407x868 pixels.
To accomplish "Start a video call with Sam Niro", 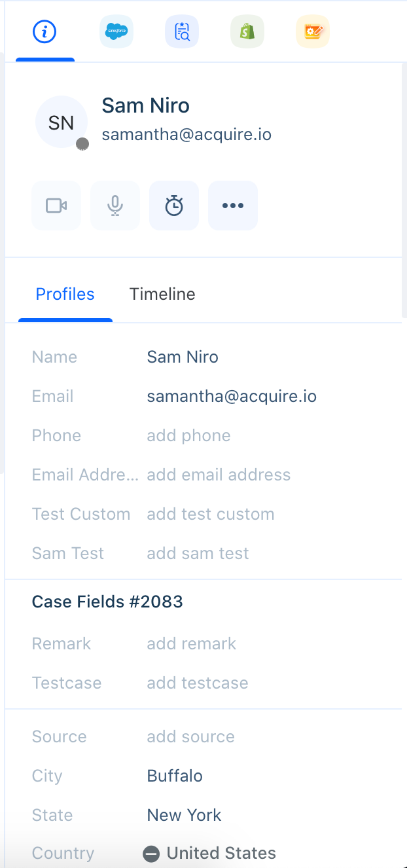I will [x=56, y=206].
